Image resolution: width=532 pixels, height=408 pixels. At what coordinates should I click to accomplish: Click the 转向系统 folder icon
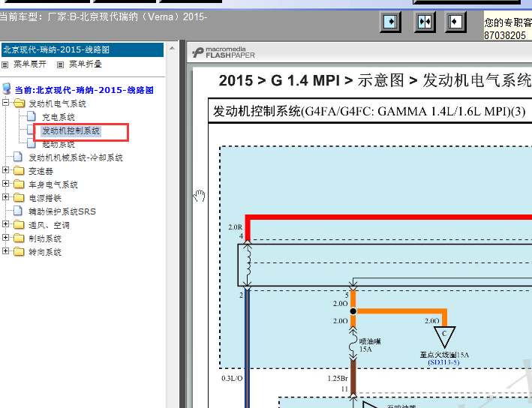click(x=19, y=252)
